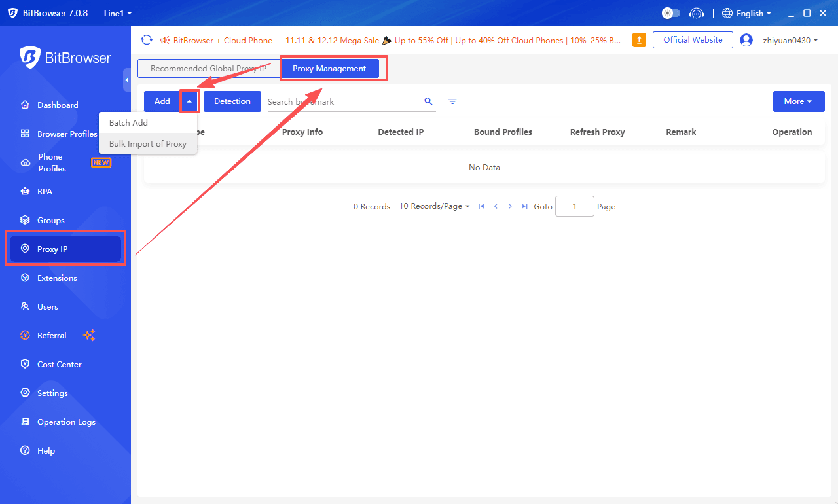838x504 pixels.
Task: Click the headset customer support icon
Action: (x=697, y=12)
